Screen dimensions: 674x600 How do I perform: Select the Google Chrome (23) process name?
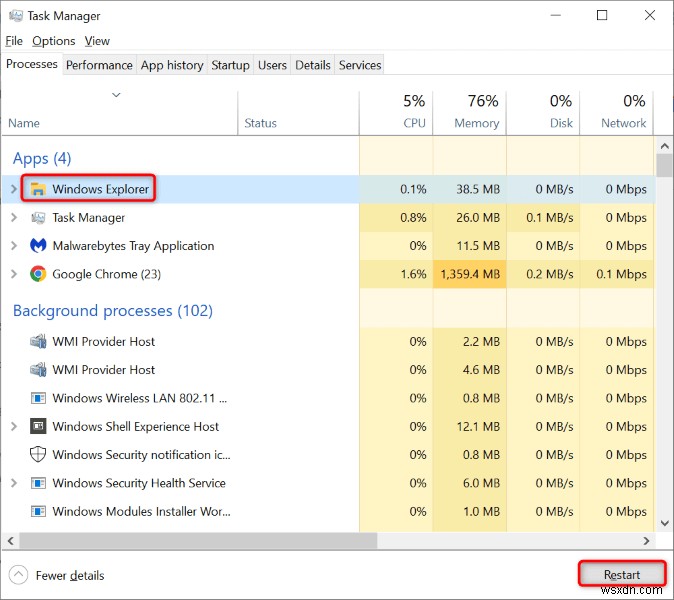pyautogui.click(x=107, y=274)
